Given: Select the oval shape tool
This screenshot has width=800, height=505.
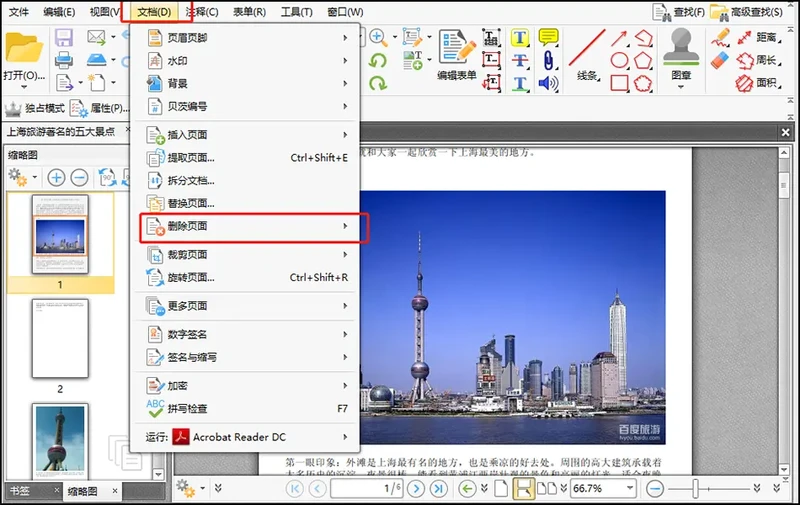Looking at the screenshot, I should pyautogui.click(x=619, y=60).
